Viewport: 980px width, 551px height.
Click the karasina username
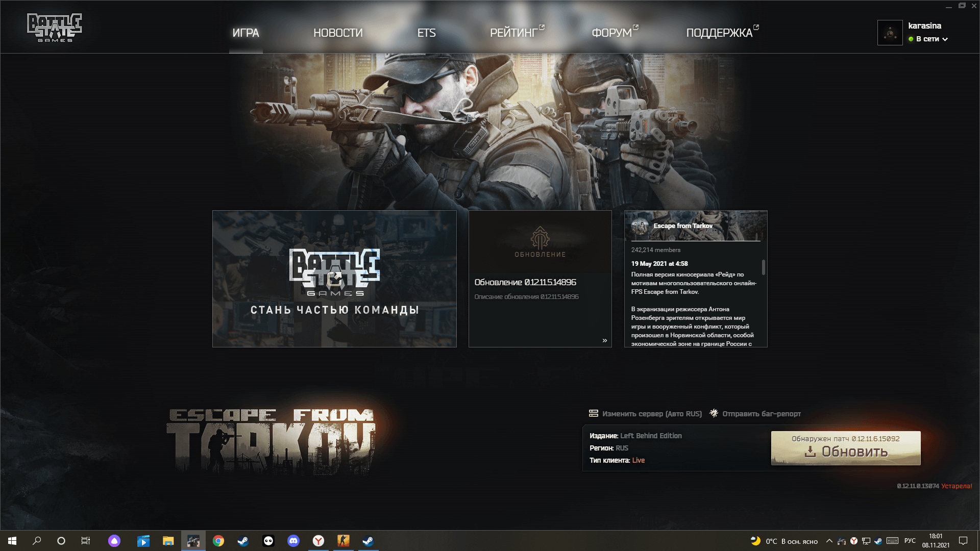(924, 26)
